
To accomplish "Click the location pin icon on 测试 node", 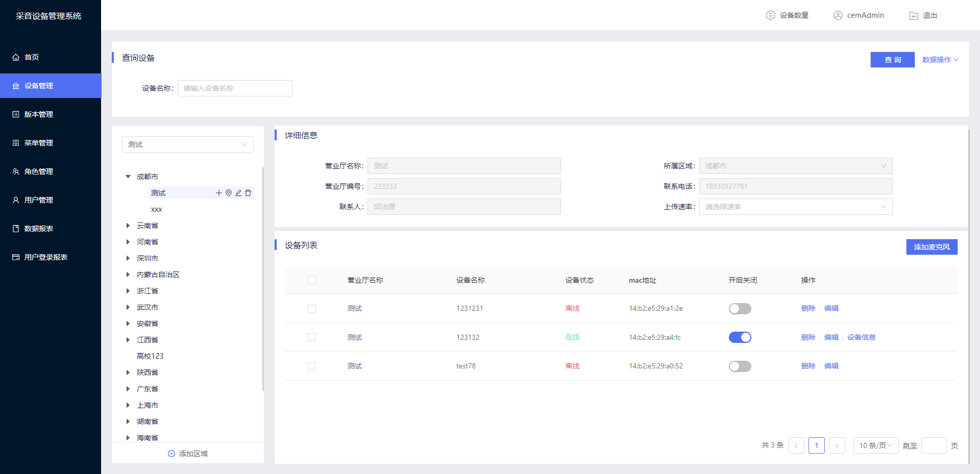I will click(x=229, y=193).
